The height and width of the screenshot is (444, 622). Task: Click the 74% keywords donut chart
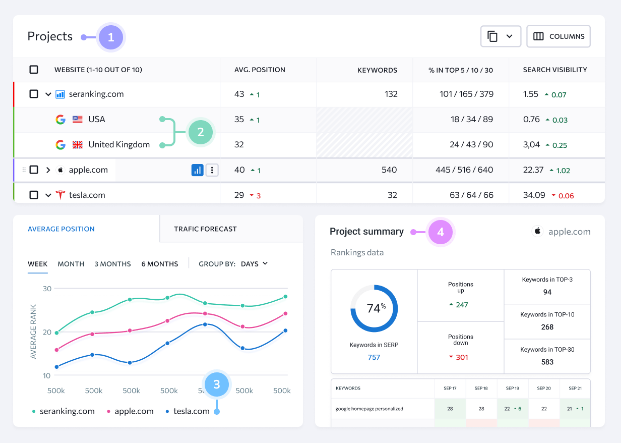(374, 309)
